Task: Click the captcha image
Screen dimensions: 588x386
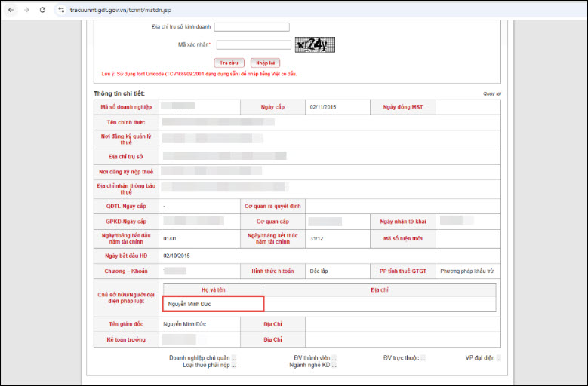Action: tap(316, 44)
